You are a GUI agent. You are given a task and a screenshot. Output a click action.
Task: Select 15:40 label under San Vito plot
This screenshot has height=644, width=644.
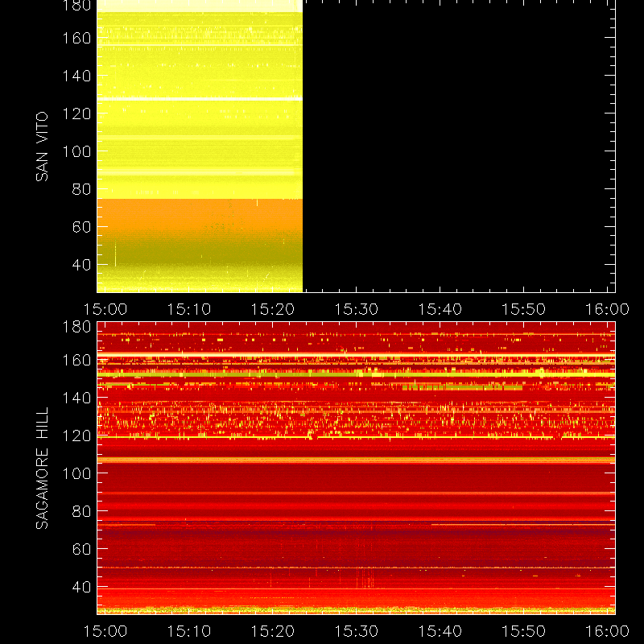point(440,309)
